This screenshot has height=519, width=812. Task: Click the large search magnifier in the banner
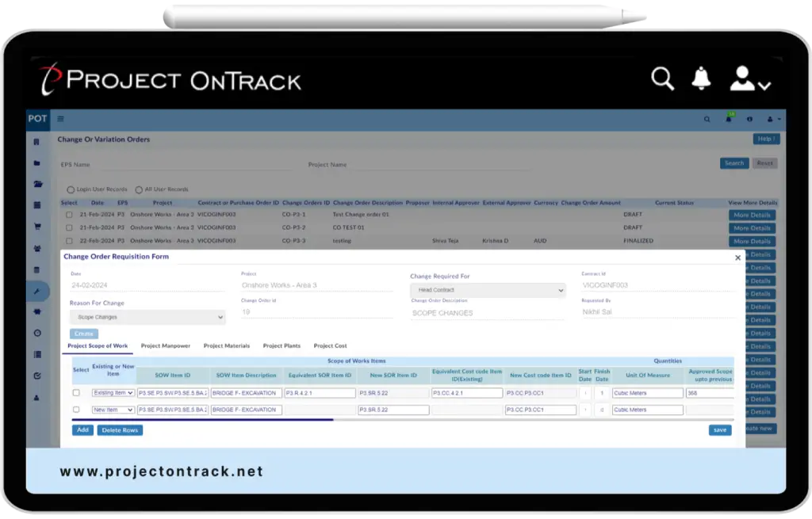[x=662, y=78]
